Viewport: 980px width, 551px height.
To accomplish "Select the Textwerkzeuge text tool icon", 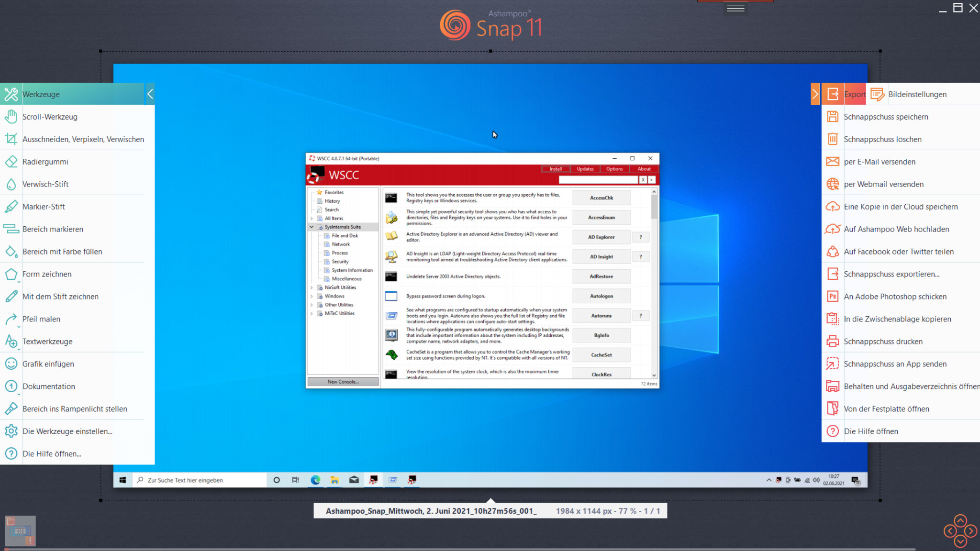I will coord(11,342).
